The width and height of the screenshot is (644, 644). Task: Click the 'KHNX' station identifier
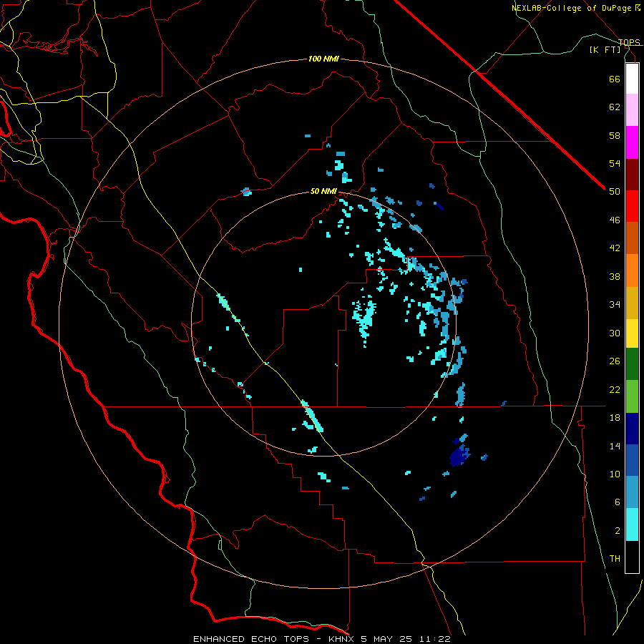point(342,639)
